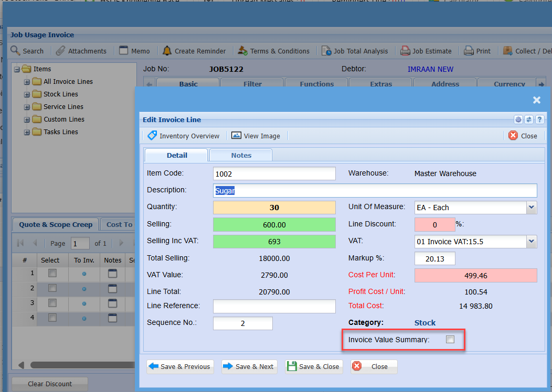The image size is (552, 392).
Task: Tick the Select checkbox in row 3
Action: [52, 303]
